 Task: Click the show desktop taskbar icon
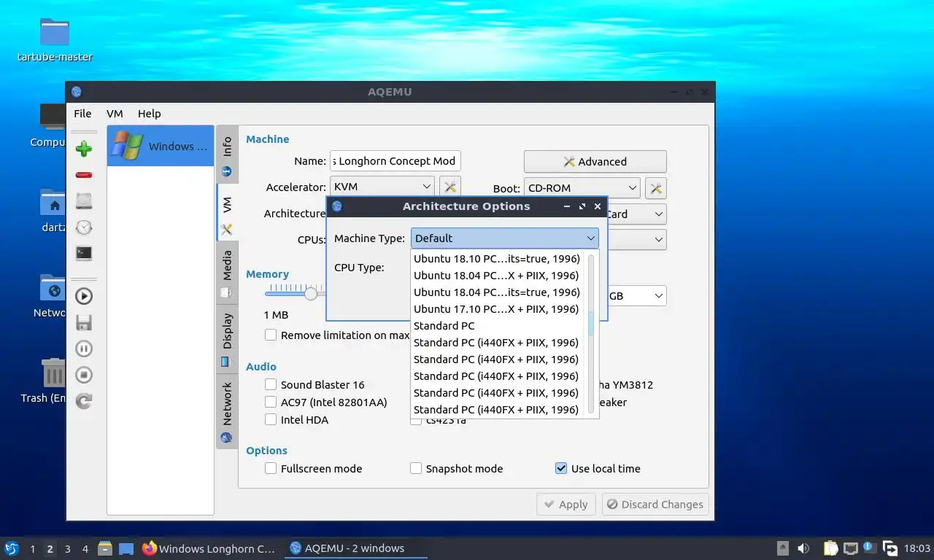point(126,548)
